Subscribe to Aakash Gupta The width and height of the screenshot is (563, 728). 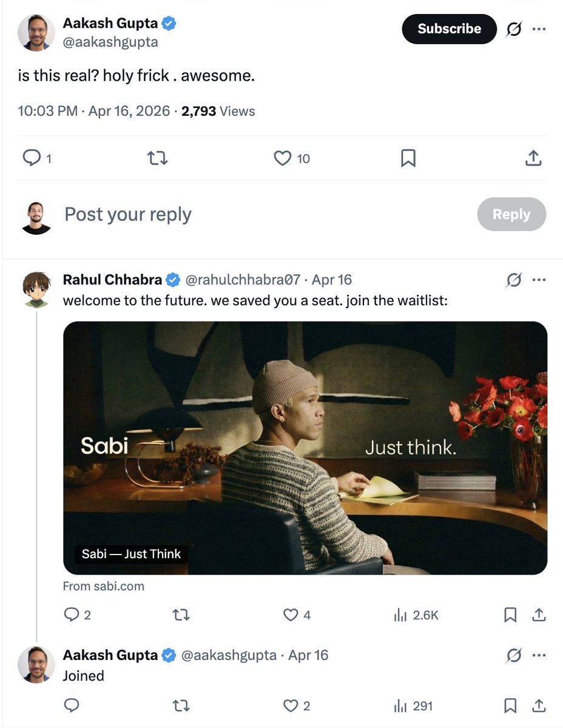pyautogui.click(x=450, y=29)
